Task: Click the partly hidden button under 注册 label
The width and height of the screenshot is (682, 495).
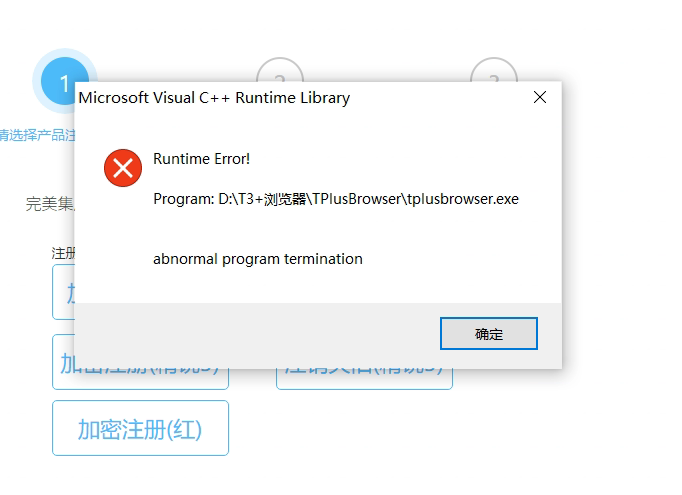Action: pos(64,292)
